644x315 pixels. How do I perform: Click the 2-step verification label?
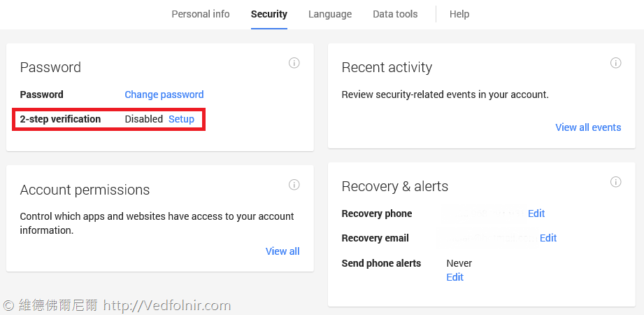(x=60, y=119)
